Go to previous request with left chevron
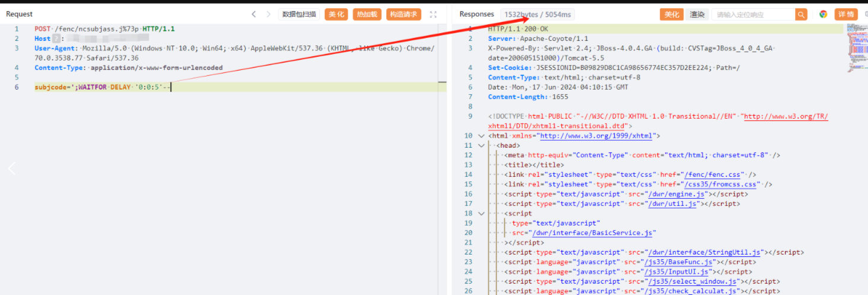 tap(254, 14)
